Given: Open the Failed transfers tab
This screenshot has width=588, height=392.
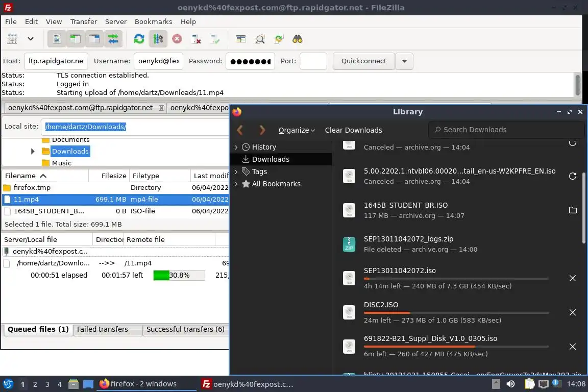Looking at the screenshot, I should click(x=107, y=329).
